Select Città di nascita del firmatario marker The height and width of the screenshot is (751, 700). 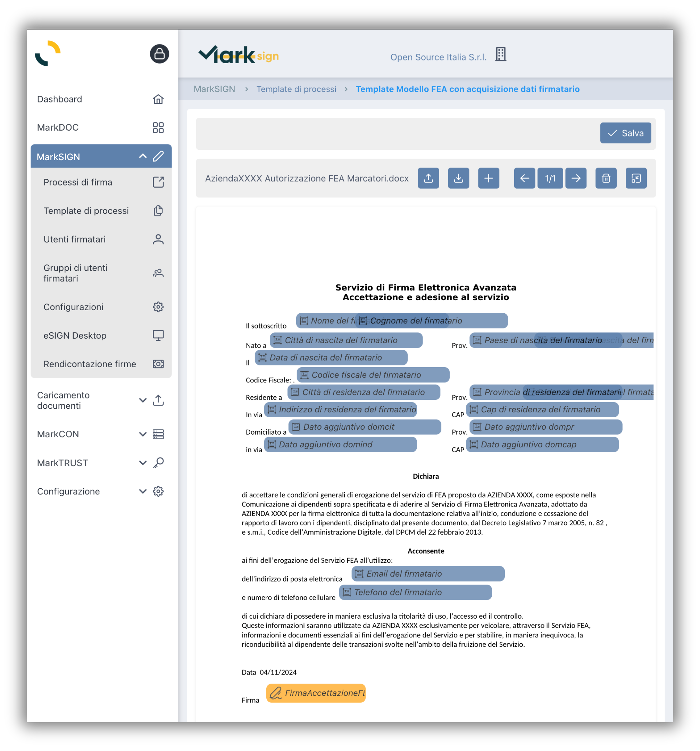point(346,340)
